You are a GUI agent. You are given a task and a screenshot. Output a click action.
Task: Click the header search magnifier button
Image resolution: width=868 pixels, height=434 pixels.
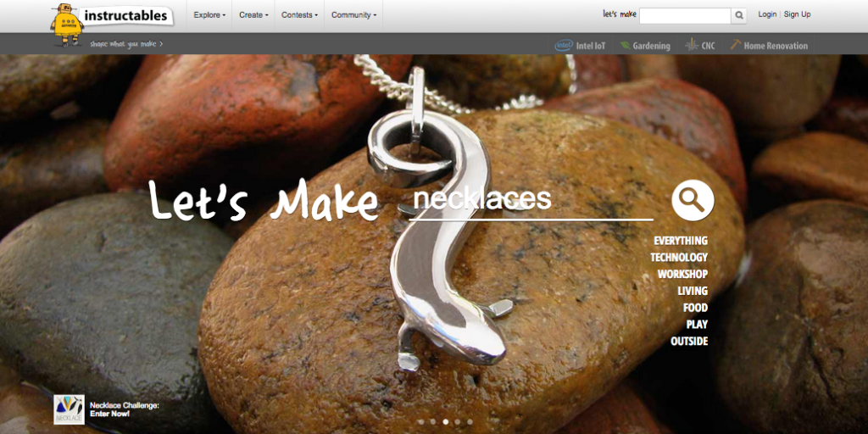(739, 15)
